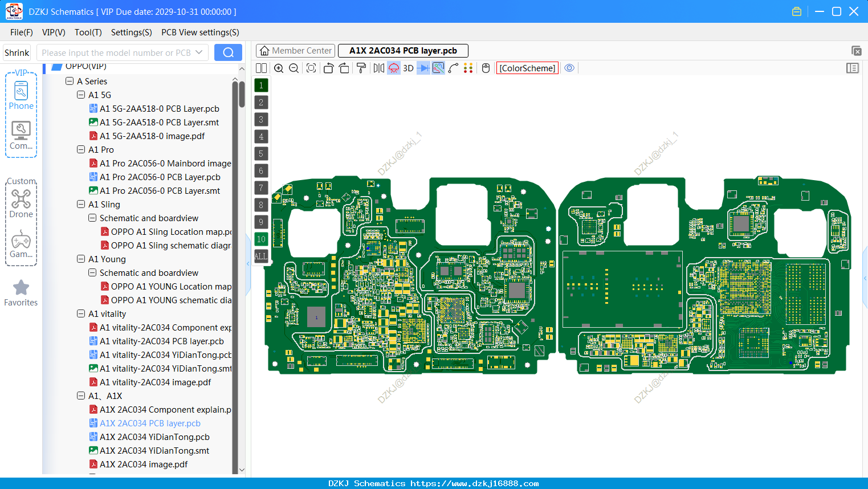Image resolution: width=868 pixels, height=489 pixels.
Task: Click the left panel collapse handle
Action: click(248, 263)
